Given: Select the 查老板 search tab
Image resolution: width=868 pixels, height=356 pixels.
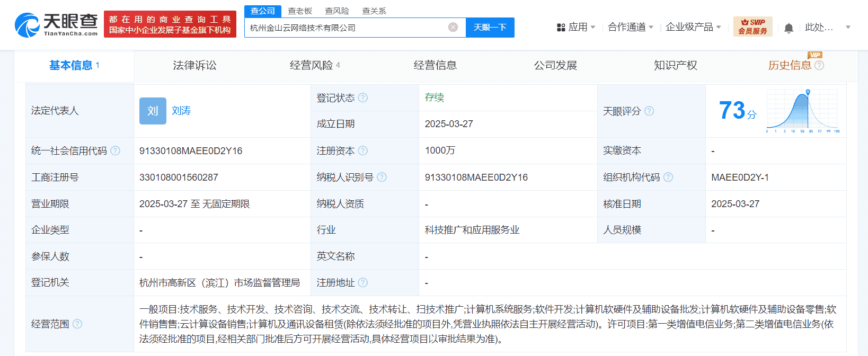Looking at the screenshot, I should [x=300, y=11].
